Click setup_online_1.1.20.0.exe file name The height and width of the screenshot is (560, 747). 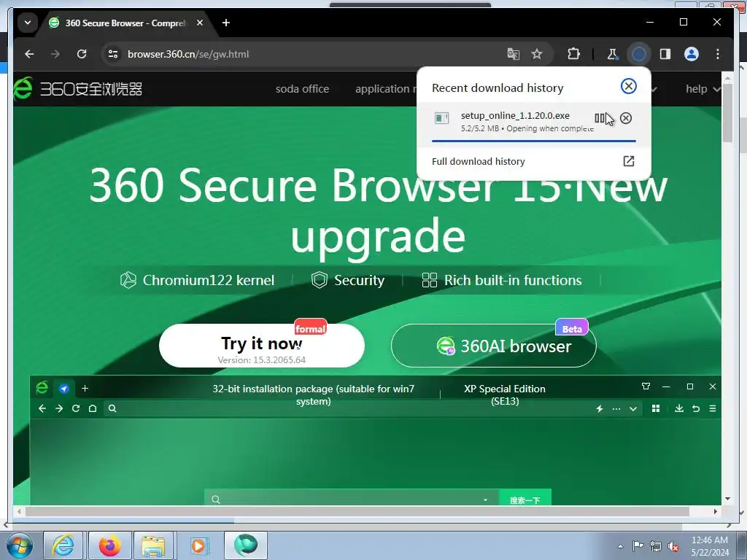515,116
